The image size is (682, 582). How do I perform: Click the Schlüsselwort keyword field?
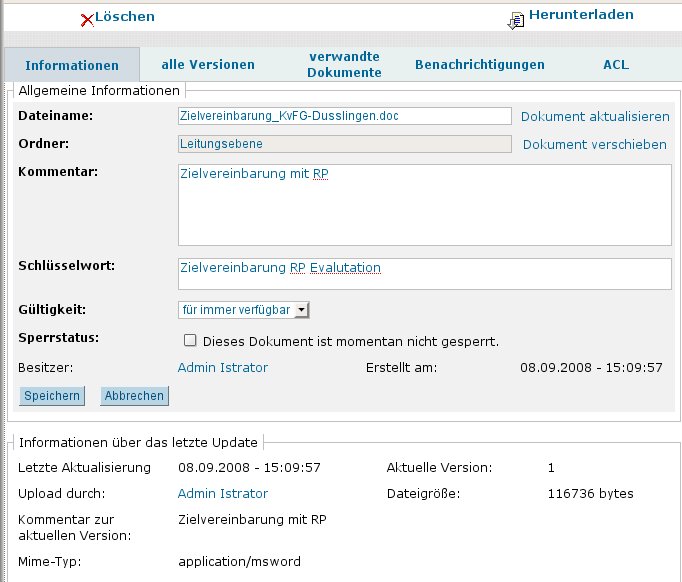[x=424, y=273]
